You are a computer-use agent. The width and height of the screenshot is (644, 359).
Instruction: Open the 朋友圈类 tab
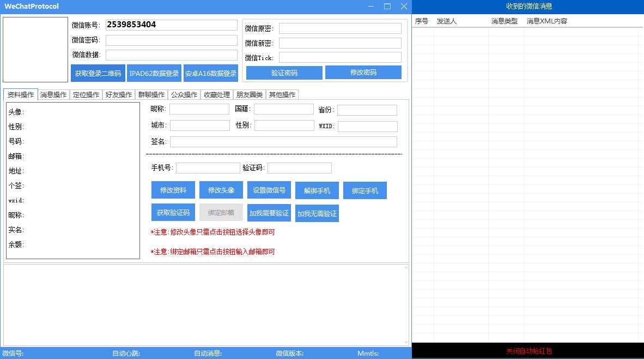tap(250, 94)
